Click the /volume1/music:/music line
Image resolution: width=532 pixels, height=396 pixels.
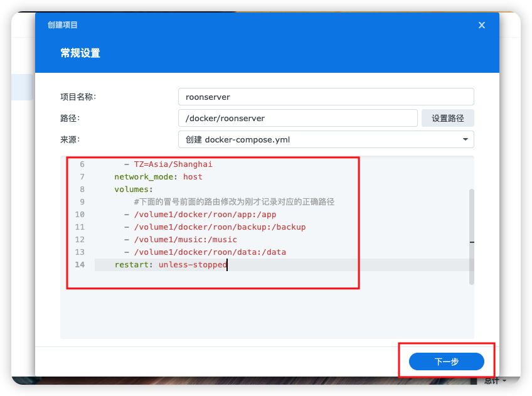(x=185, y=240)
